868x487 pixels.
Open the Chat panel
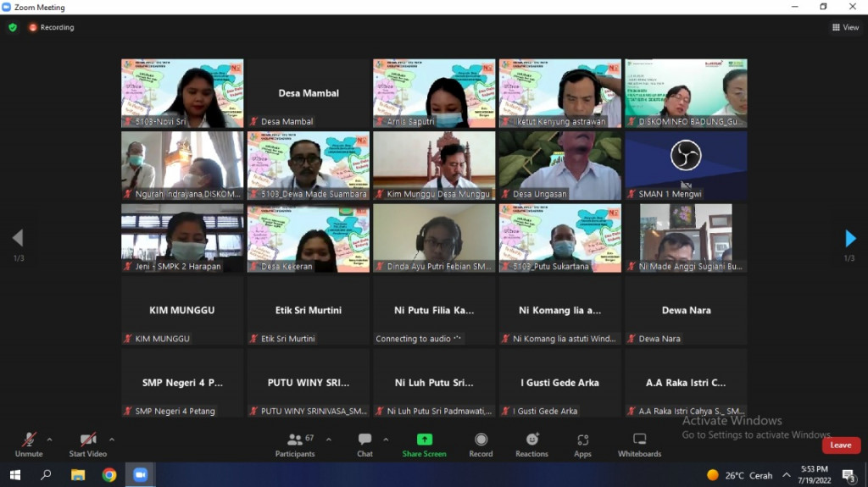(x=364, y=444)
